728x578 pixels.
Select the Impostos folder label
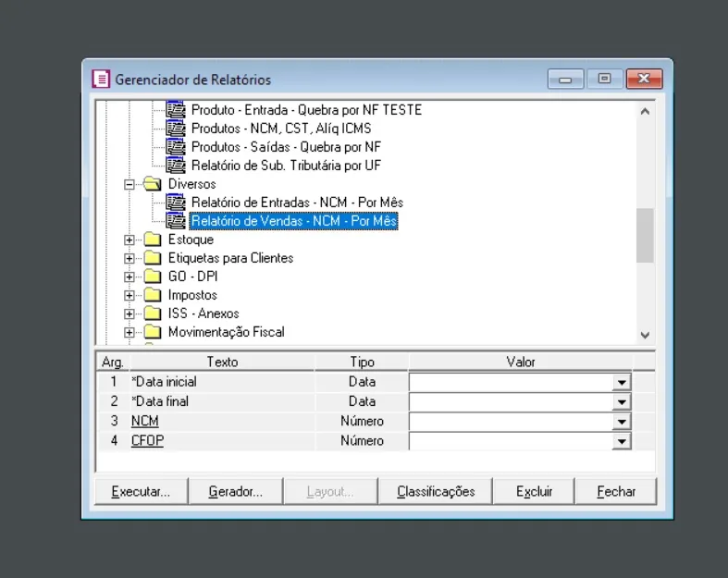click(x=192, y=295)
